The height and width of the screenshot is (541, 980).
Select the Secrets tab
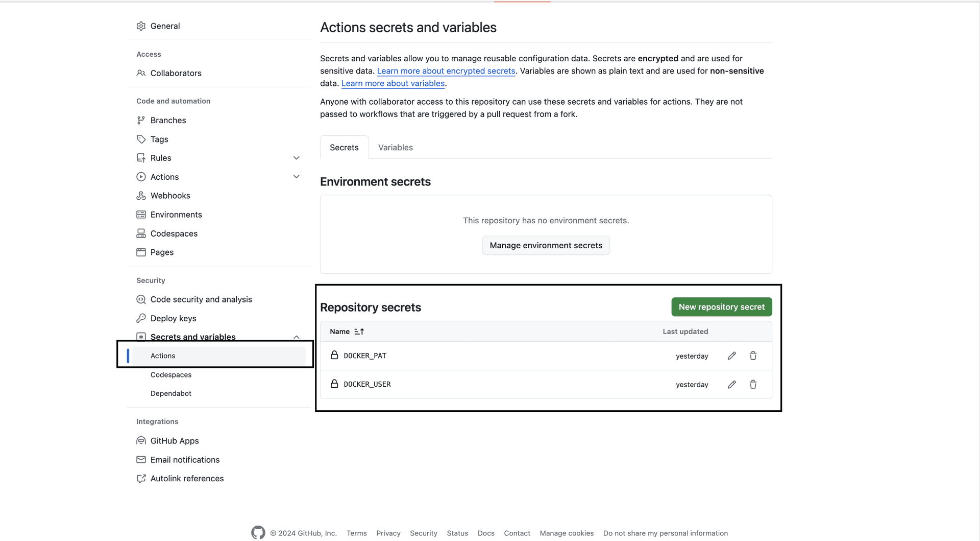click(344, 147)
